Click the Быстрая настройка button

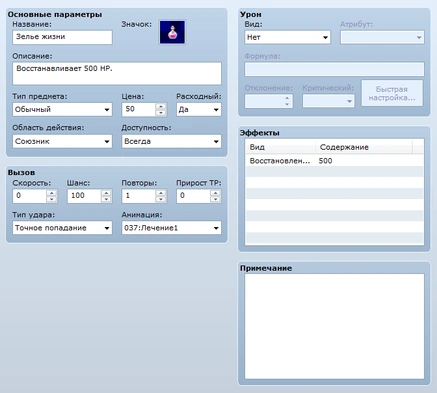(x=392, y=93)
